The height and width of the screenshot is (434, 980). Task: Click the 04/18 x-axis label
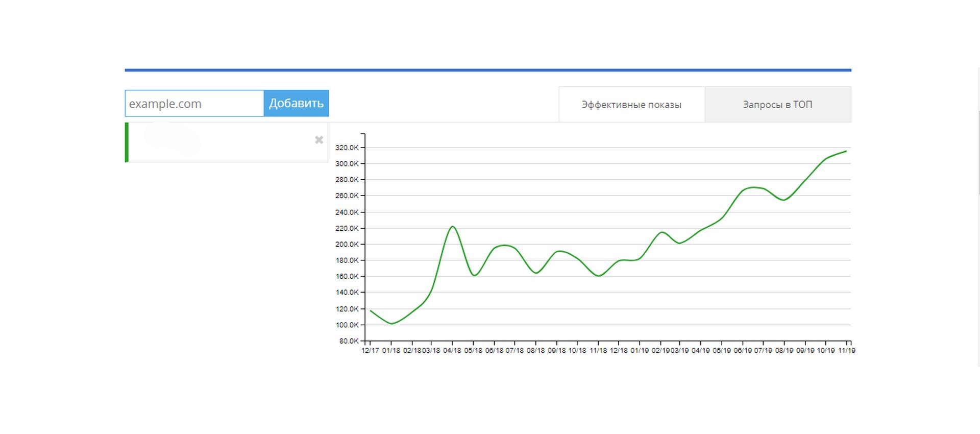pyautogui.click(x=452, y=351)
